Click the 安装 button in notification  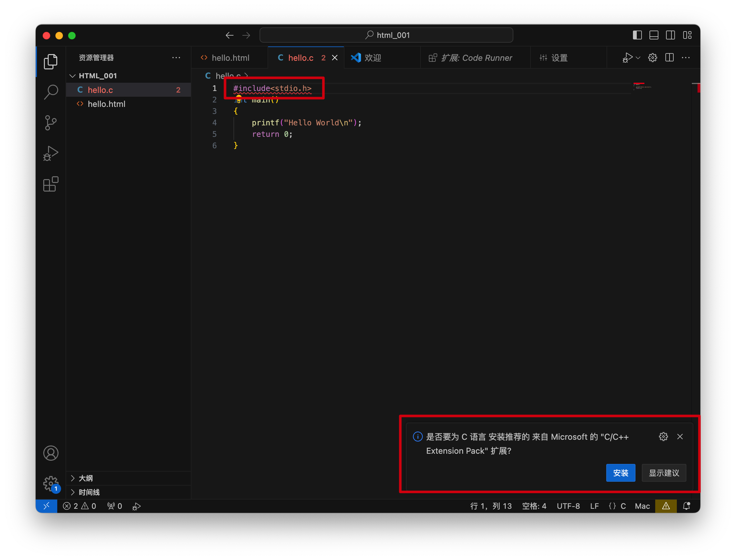[x=621, y=473]
